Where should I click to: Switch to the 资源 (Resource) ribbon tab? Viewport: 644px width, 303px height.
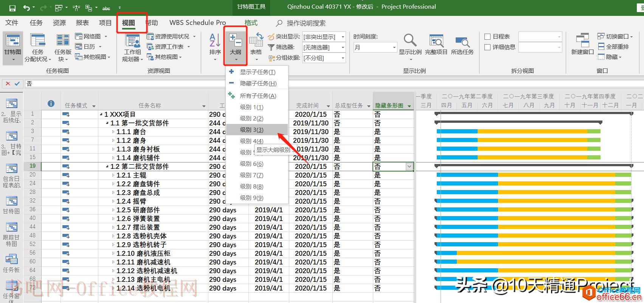[59, 23]
